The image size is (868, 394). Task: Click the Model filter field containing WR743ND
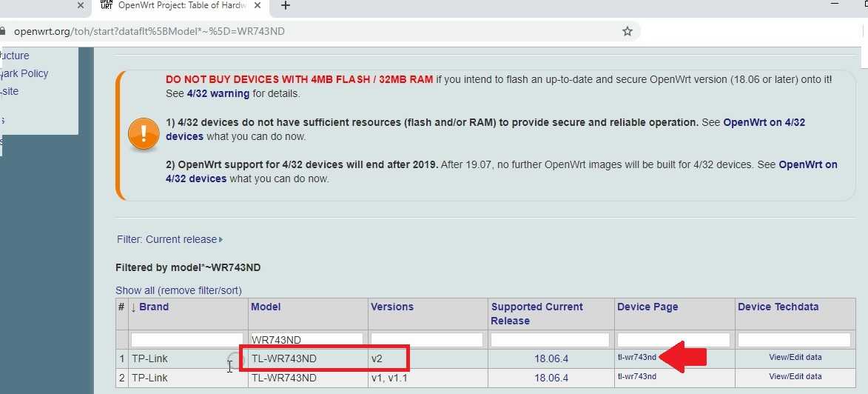(x=306, y=340)
